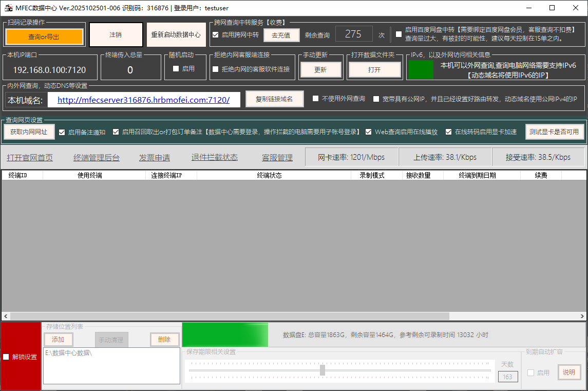
Task: Click the 终端状态 column header
Action: click(x=269, y=175)
